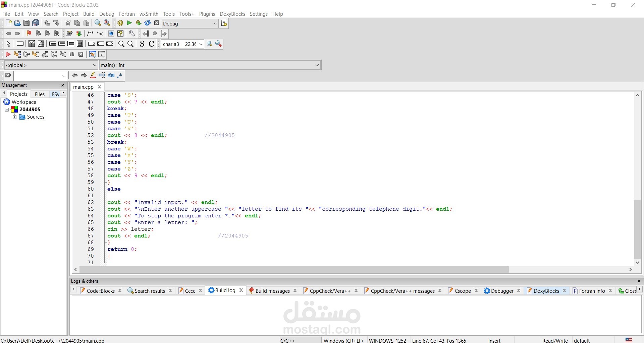The width and height of the screenshot is (644, 343).
Task: Cut selection with scissors icon
Action: tap(68, 23)
